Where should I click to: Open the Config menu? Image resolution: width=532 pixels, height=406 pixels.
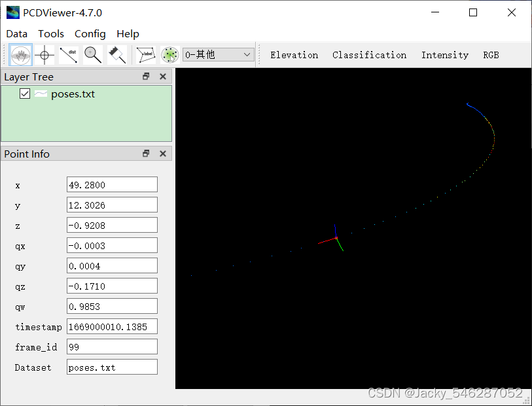click(x=90, y=34)
